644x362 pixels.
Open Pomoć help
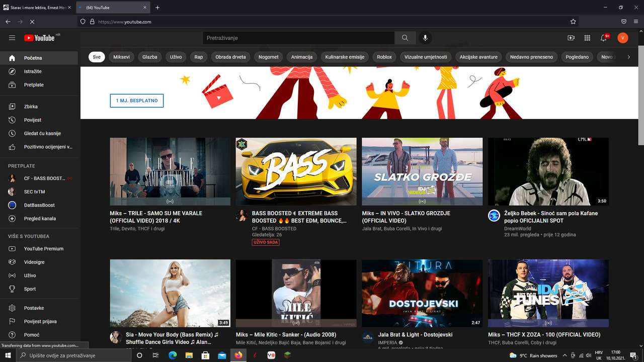click(40, 335)
